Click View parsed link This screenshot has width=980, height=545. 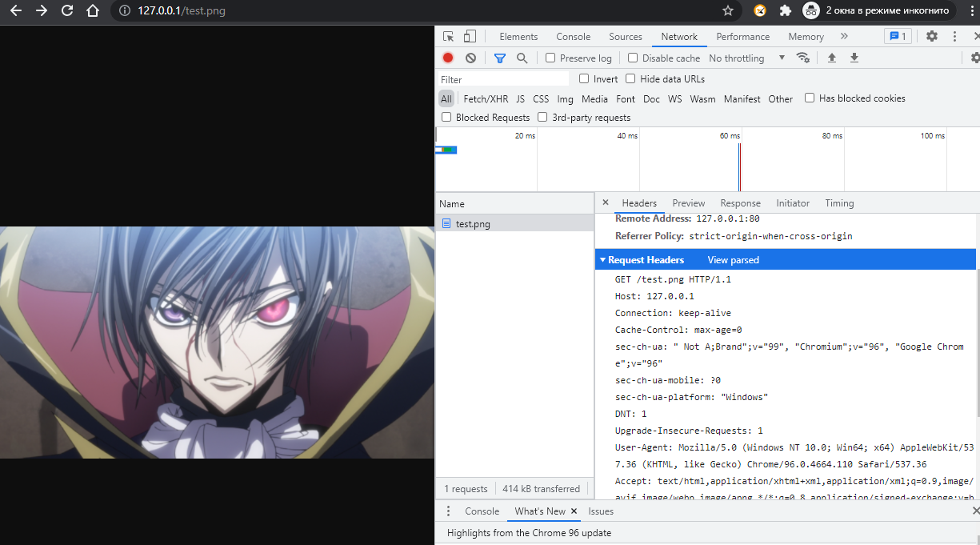734,260
